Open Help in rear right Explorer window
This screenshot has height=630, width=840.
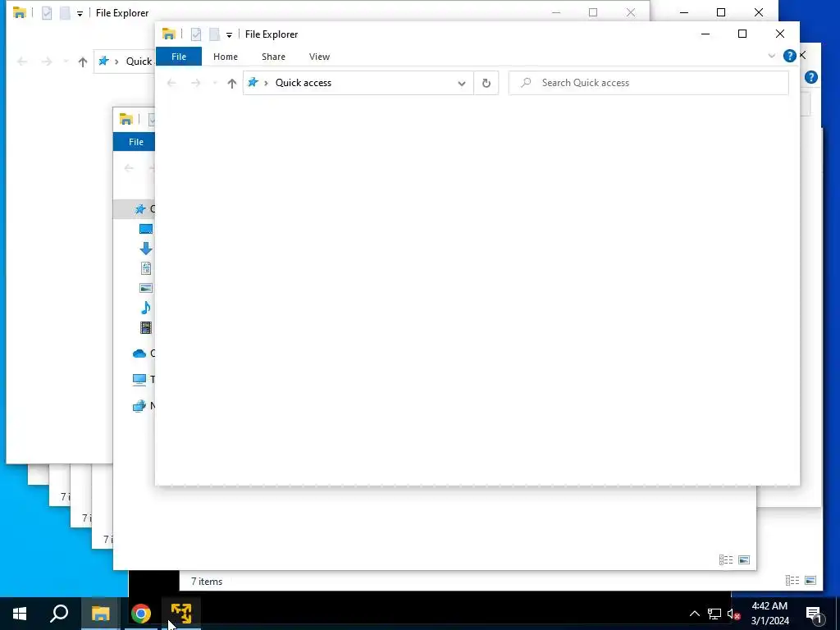click(x=811, y=77)
